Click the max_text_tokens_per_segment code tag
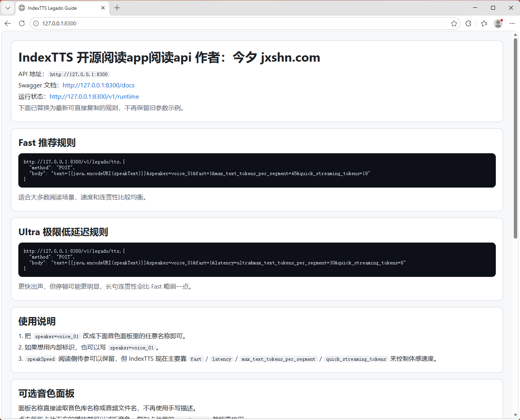Viewport: 520px width, 420px height. tap(278, 359)
